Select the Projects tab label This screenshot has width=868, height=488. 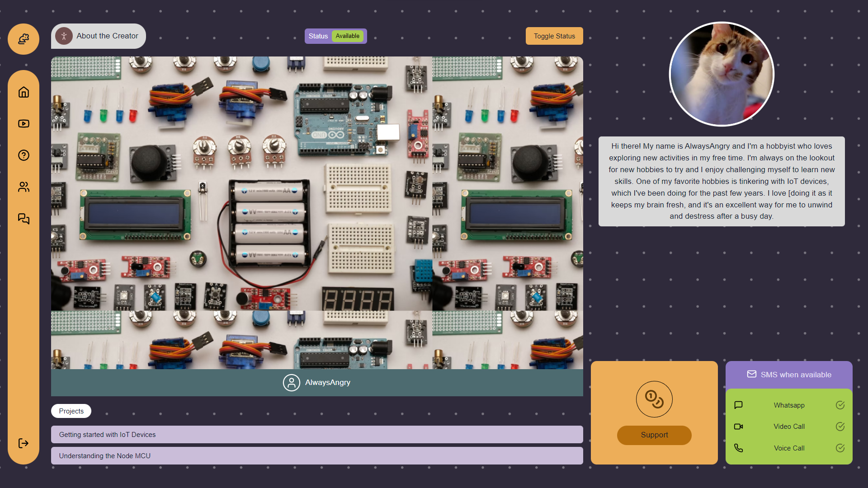pyautogui.click(x=71, y=411)
